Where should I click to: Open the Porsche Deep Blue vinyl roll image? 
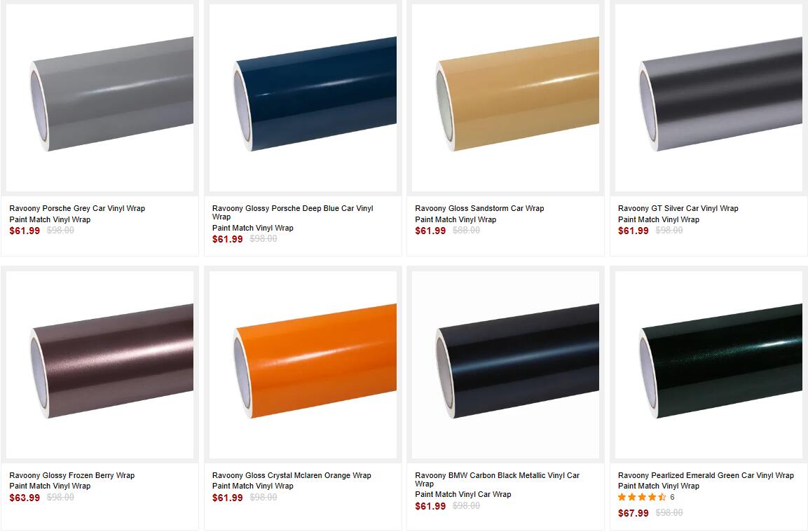(303, 98)
